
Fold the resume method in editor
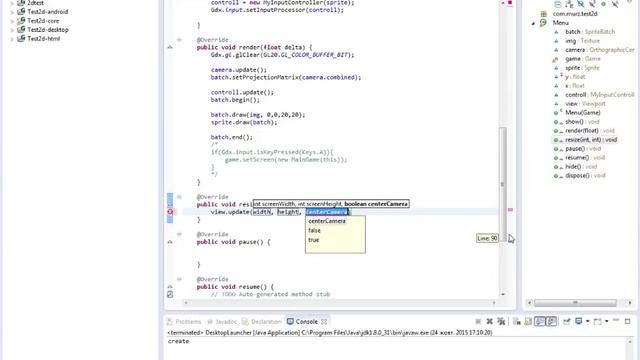click(x=179, y=279)
